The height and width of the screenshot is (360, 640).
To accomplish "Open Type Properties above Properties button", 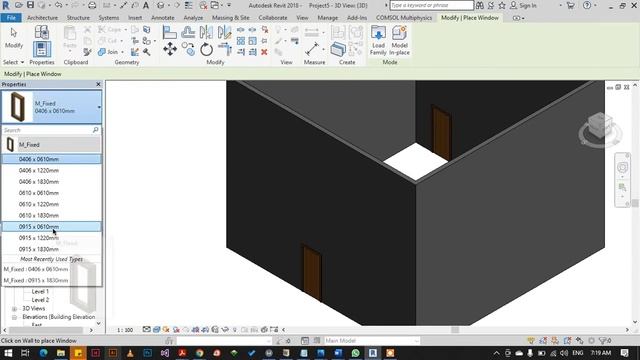I will coord(42,32).
